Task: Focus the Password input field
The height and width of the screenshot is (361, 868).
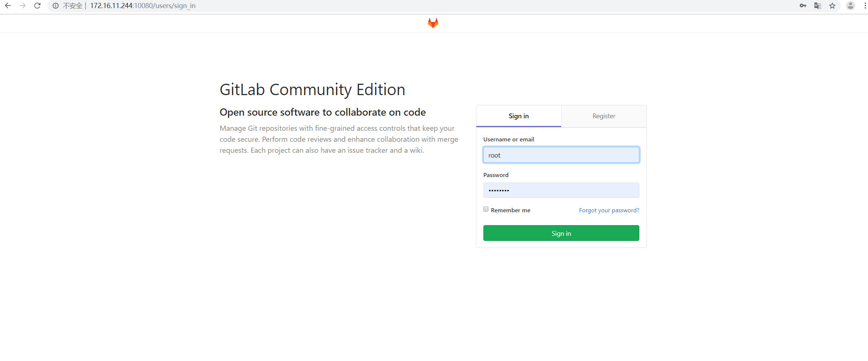Action: pyautogui.click(x=561, y=190)
